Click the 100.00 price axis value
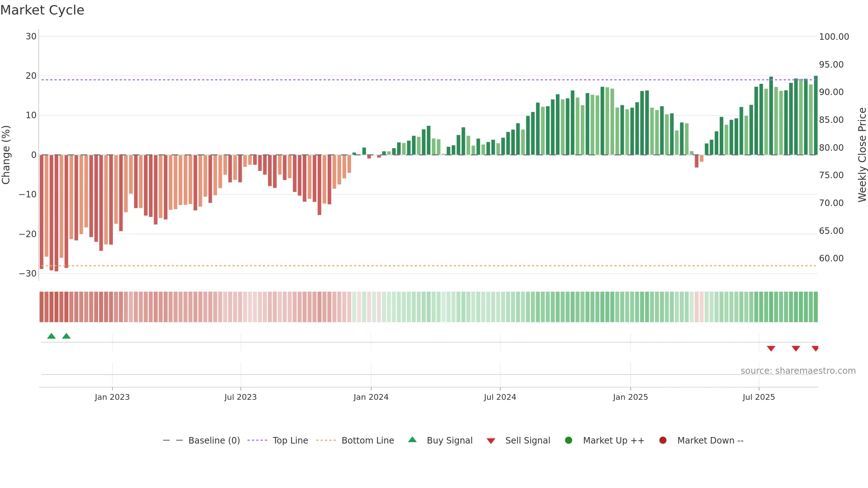This screenshot has height=488, width=868. tap(834, 37)
